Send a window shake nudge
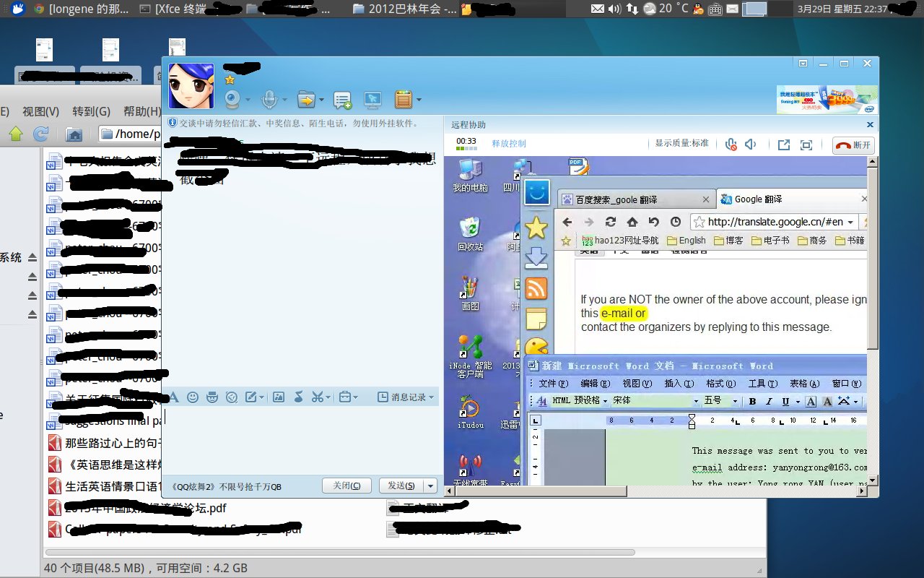Image resolution: width=924 pixels, height=578 pixels. coord(232,397)
